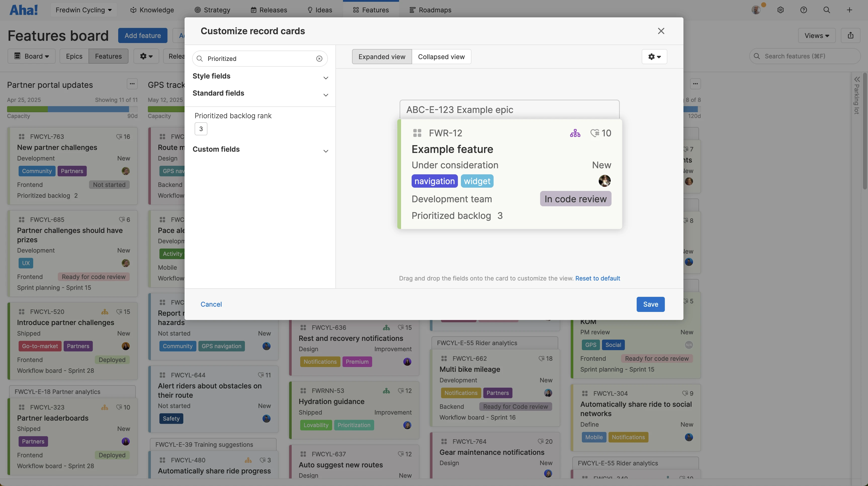
Task: Click the drag handle icon beside FWR-12
Action: 417,133
